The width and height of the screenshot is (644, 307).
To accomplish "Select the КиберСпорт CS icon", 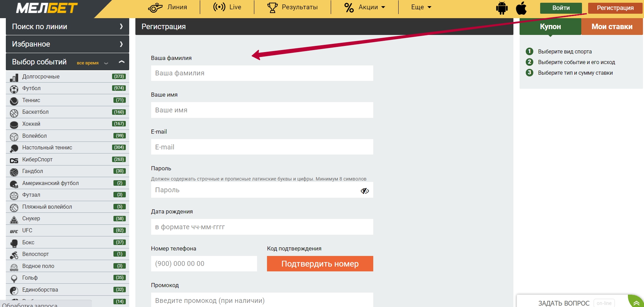I will click(x=14, y=160).
